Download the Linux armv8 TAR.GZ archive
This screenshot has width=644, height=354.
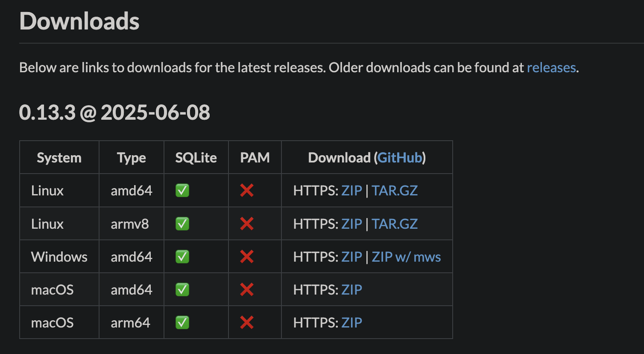[395, 224]
